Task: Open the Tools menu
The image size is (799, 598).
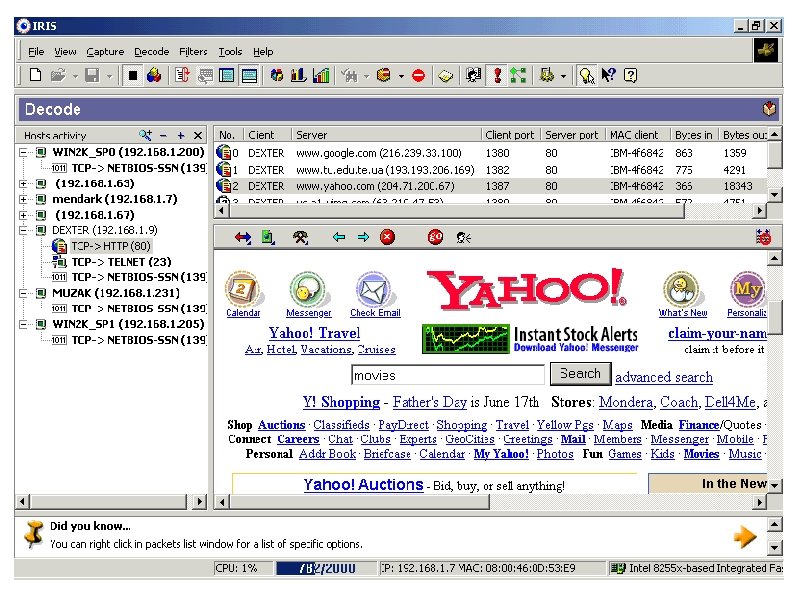Action: (x=230, y=51)
